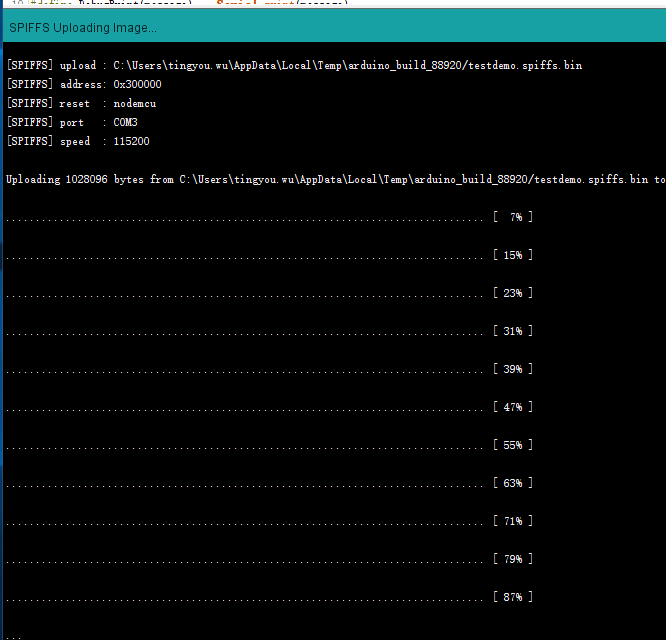
Task: Click the "[SPIFFS] reset : nodemcu" line
Action: [x=82, y=103]
